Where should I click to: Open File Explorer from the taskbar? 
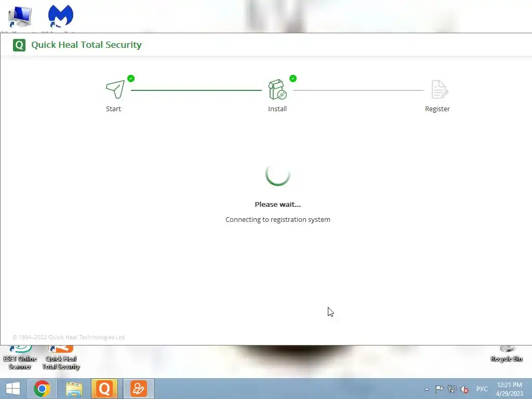point(74,389)
